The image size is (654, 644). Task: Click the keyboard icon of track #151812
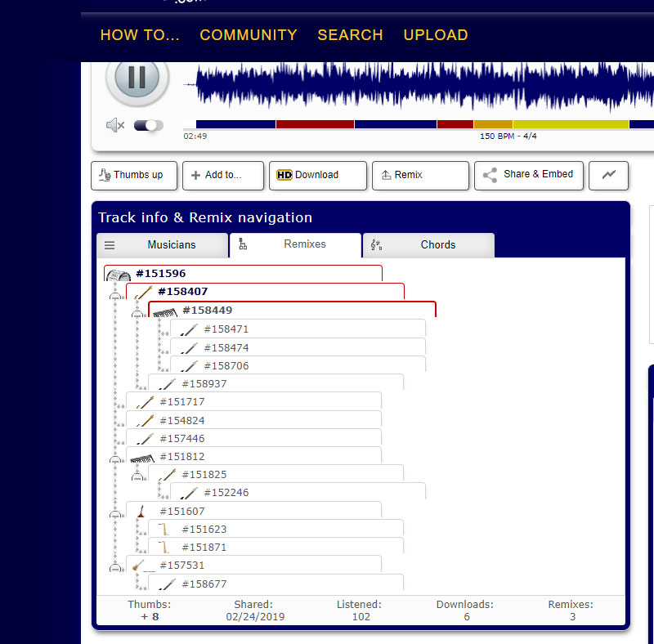[x=142, y=458]
